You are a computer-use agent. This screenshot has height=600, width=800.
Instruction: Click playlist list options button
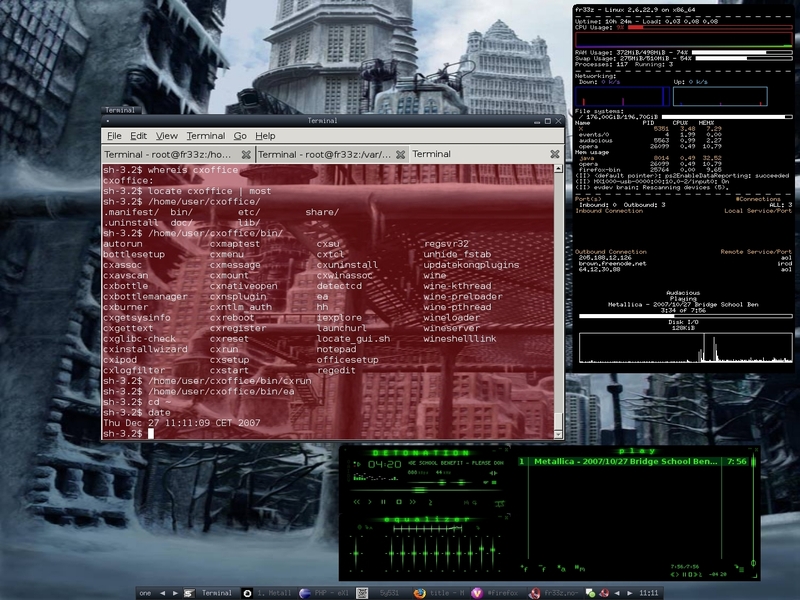point(740,568)
